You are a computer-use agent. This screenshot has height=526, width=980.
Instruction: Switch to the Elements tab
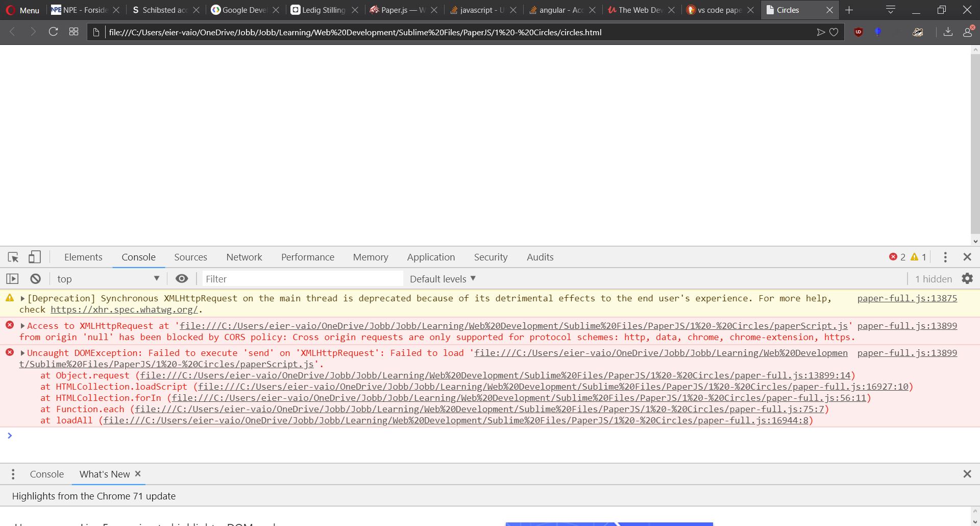[83, 257]
